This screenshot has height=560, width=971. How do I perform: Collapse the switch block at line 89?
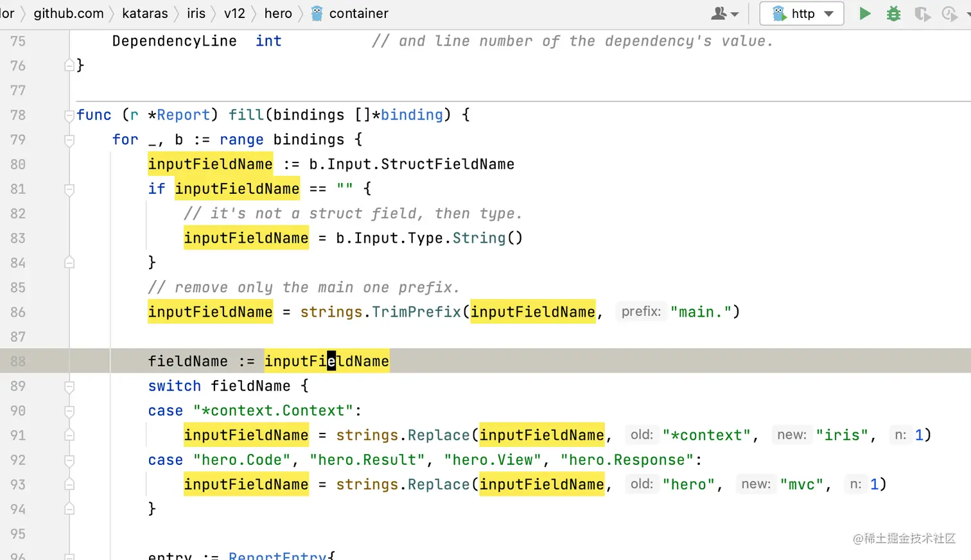[69, 387]
